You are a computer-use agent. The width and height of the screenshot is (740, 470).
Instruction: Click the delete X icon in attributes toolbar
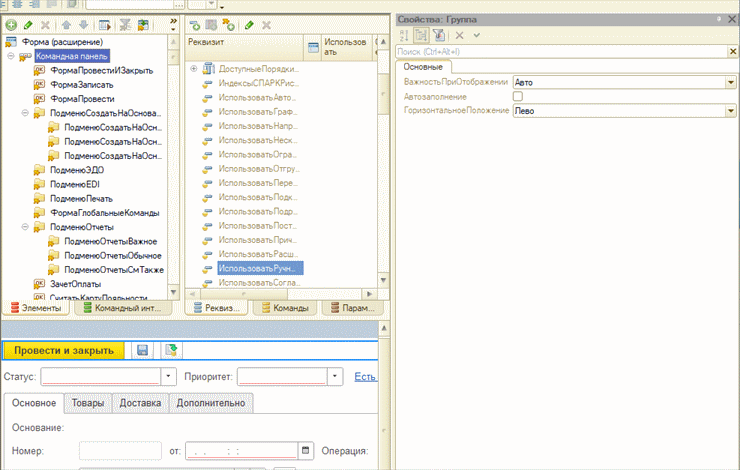pos(267,25)
